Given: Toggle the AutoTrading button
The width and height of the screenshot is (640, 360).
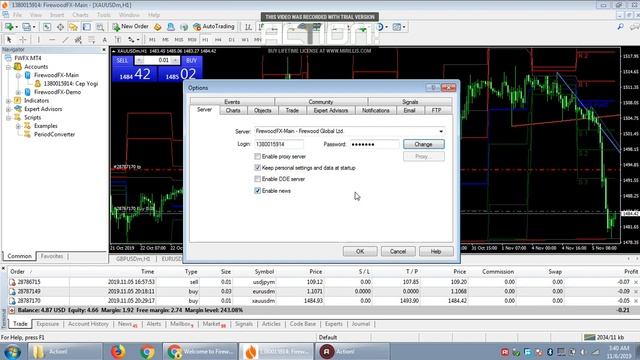Looking at the screenshot, I should coord(214,27).
